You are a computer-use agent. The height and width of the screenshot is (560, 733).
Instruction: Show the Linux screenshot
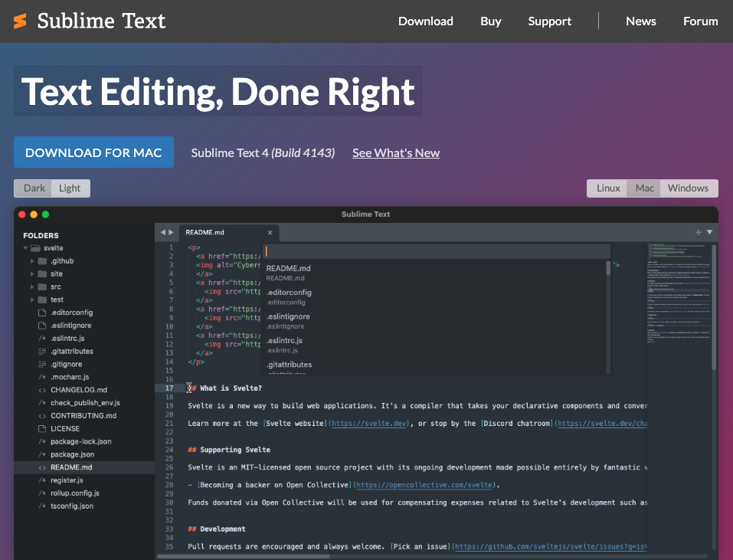pos(607,188)
